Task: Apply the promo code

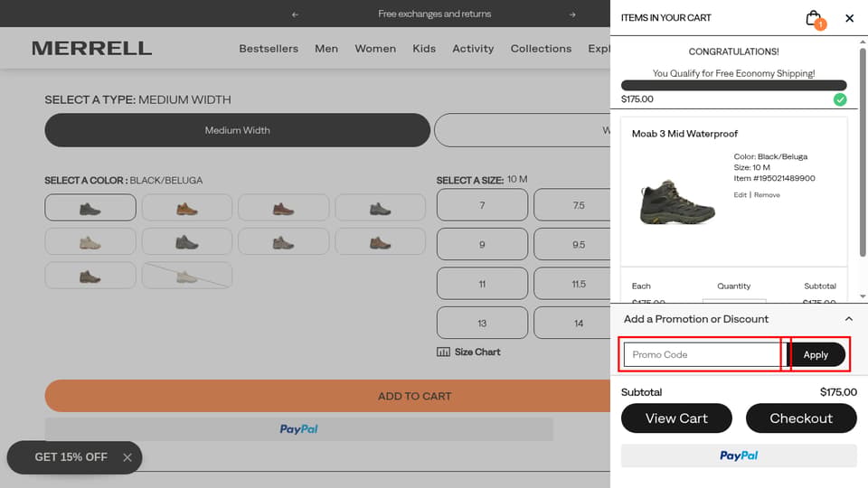Action: 816,354
